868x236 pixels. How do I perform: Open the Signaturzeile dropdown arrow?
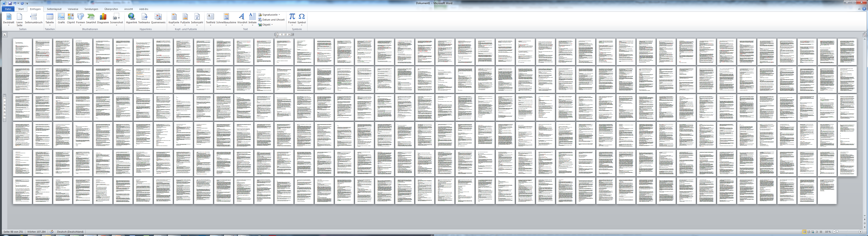[x=279, y=15]
